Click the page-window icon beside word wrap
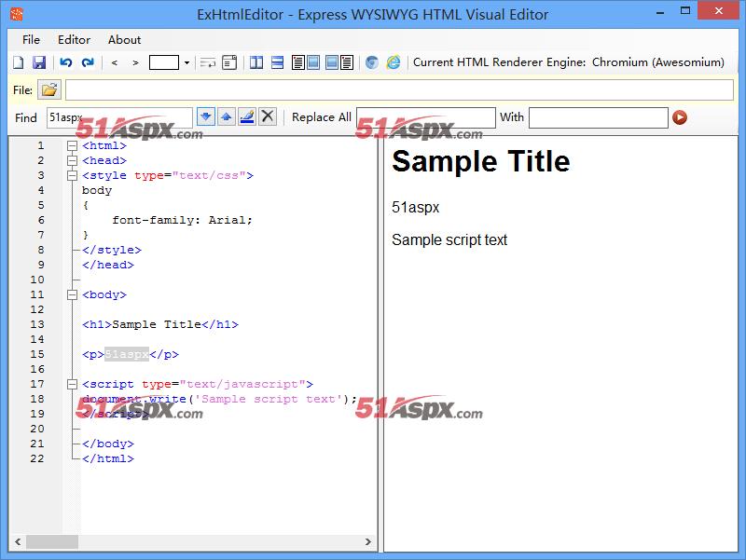This screenshot has height=560, width=746. (229, 62)
